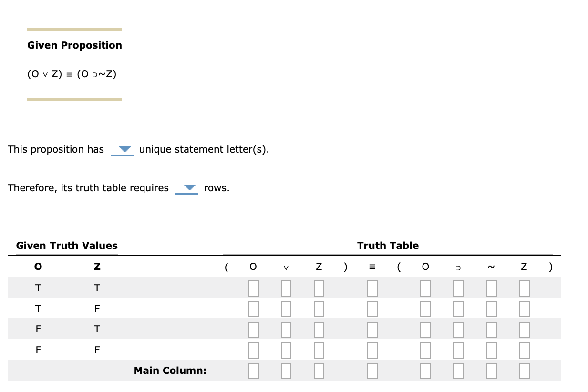Viewport: 588px width, 392px height.
Task: Click the ∨ cell in the Main Column row
Action: tap(286, 371)
